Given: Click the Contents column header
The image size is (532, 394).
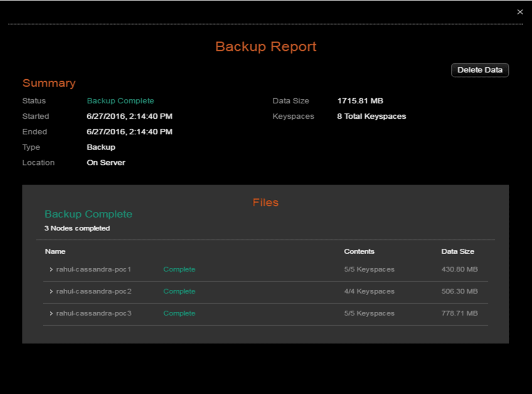Looking at the screenshot, I should [359, 252].
